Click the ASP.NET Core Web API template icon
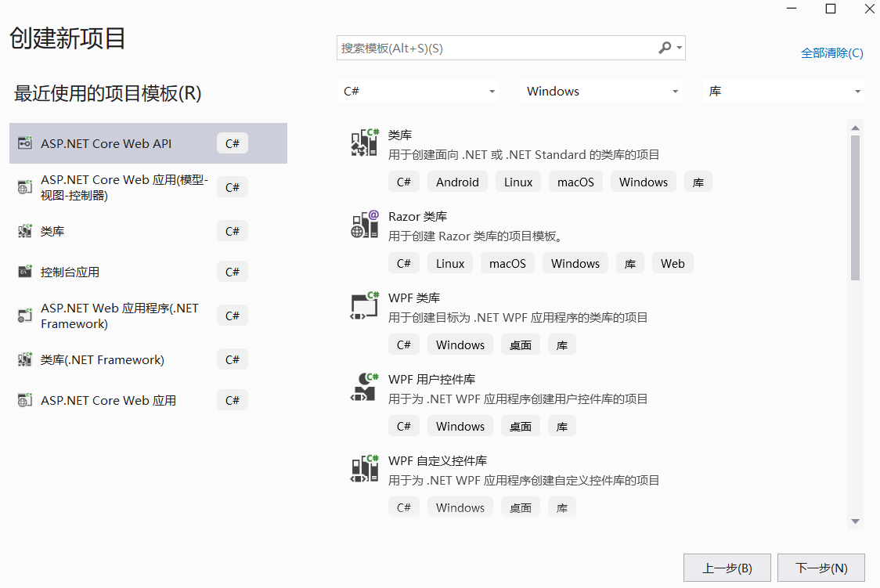 point(25,143)
